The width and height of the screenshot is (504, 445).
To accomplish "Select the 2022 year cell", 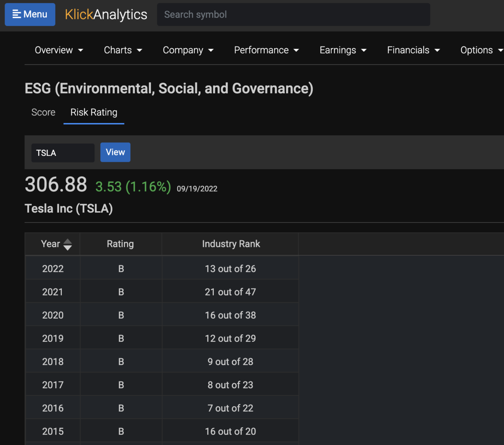I will point(53,269).
